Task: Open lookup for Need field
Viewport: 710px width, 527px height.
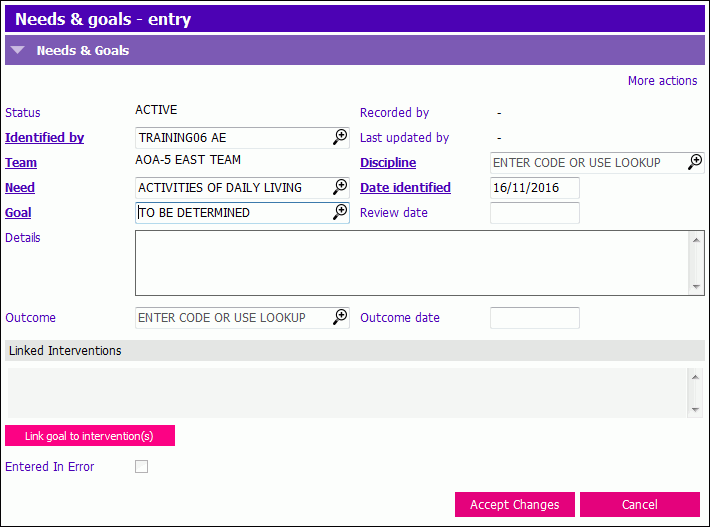Action: [x=340, y=187]
